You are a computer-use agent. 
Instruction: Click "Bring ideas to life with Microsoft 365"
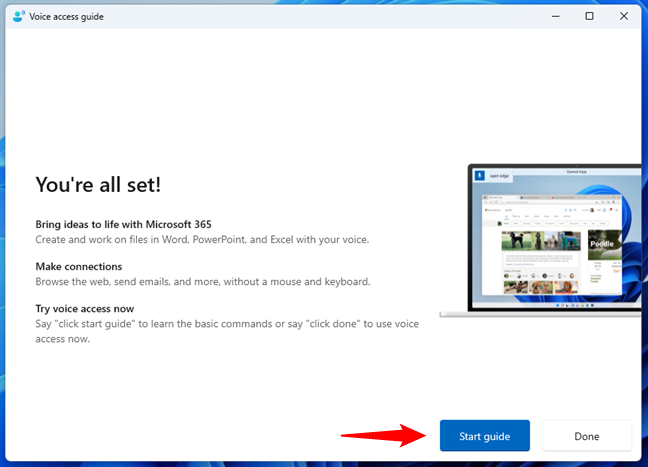coord(123,224)
